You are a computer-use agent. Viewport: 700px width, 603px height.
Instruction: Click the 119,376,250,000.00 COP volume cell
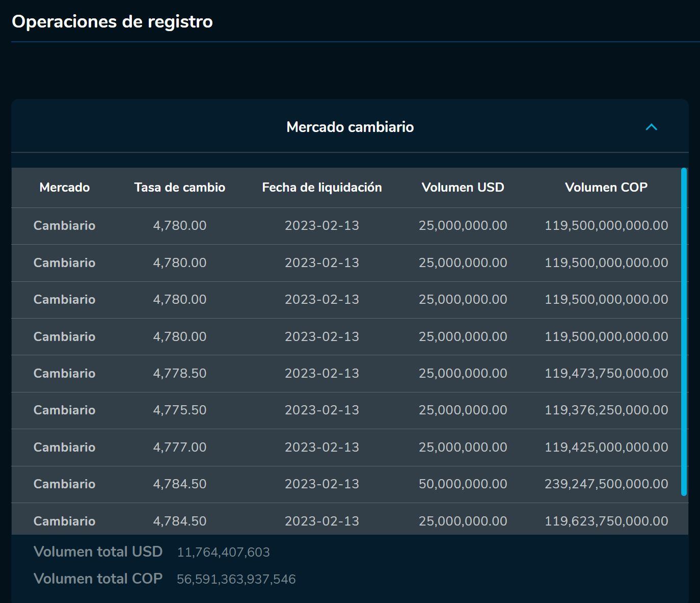606,410
